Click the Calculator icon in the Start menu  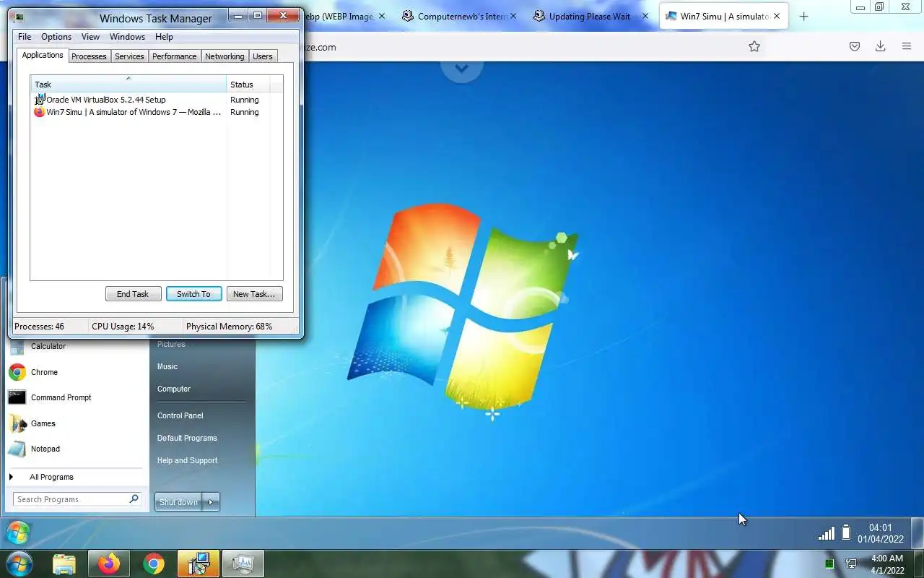(17, 347)
